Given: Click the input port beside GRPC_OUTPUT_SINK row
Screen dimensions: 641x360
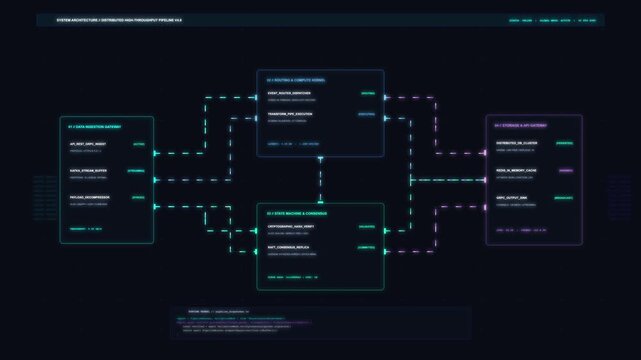Looking at the screenshot, I should pos(486,207).
